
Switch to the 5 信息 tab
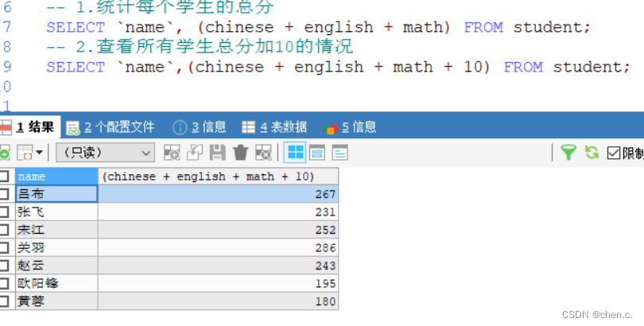pyautogui.click(x=350, y=127)
